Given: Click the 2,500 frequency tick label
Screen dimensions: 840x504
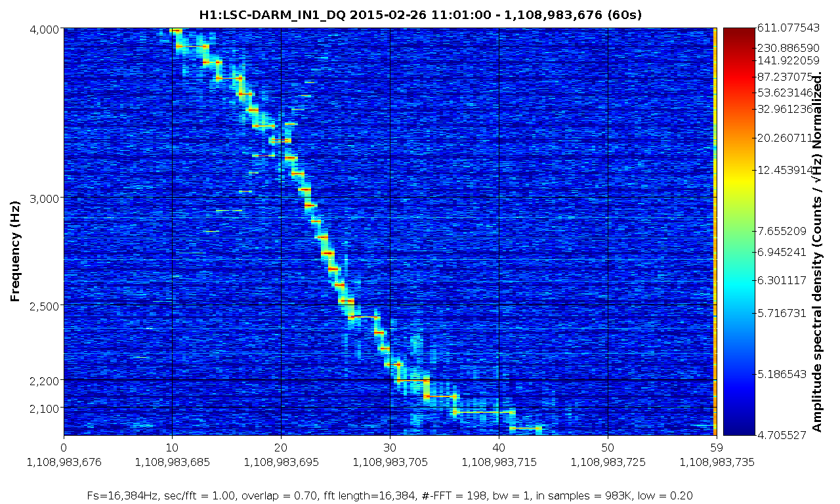Looking at the screenshot, I should [x=45, y=305].
